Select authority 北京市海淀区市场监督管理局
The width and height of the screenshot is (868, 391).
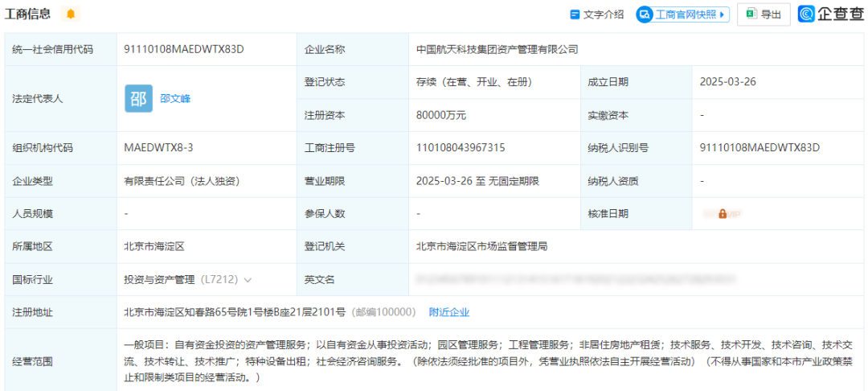pos(482,246)
